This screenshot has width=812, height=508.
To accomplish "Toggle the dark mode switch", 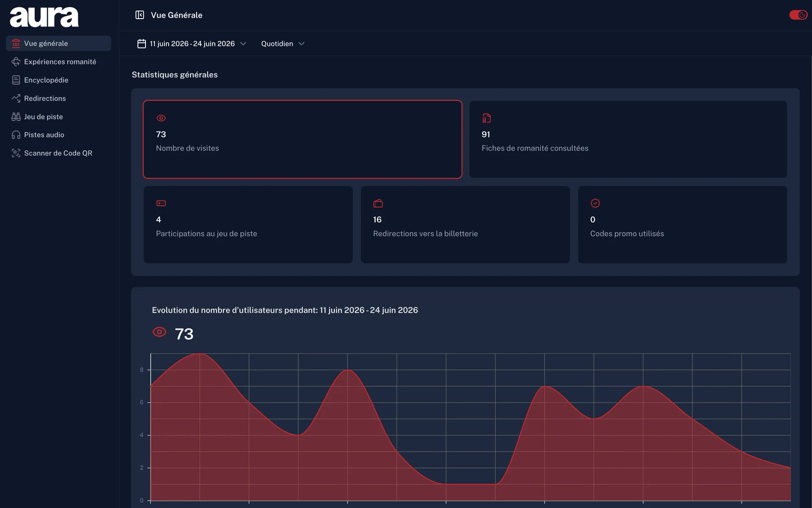I will point(798,15).
